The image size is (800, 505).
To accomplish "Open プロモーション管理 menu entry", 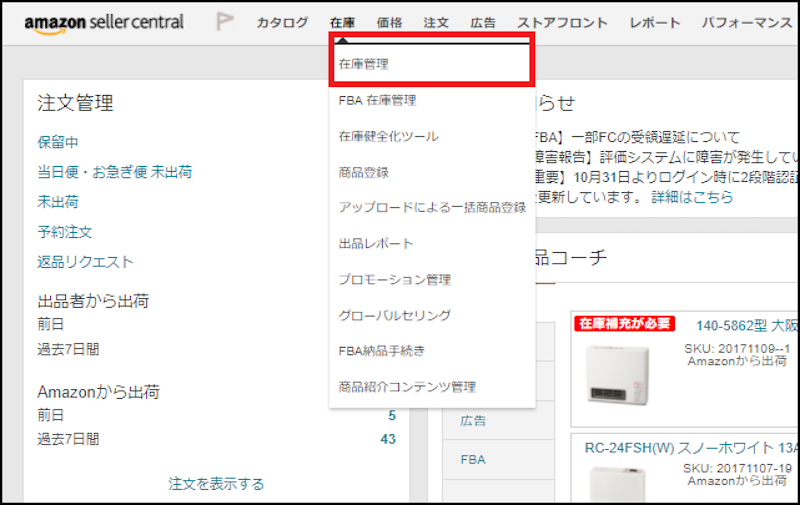I will point(394,280).
